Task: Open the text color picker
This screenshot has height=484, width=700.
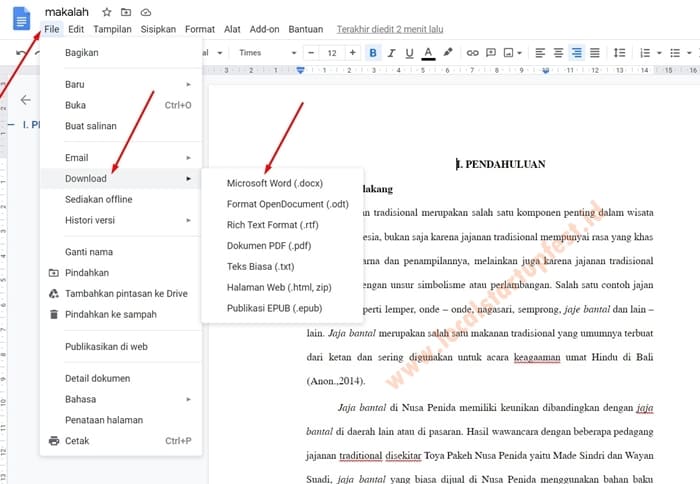Action: click(x=428, y=53)
